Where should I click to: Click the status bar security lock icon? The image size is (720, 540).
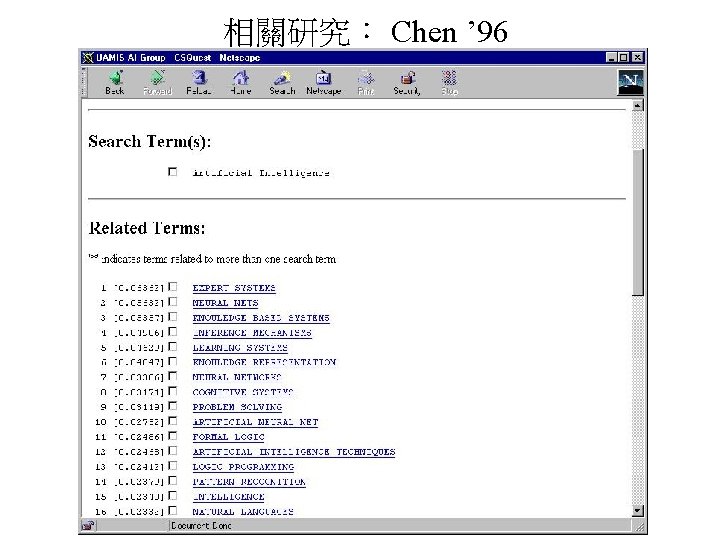[88, 525]
